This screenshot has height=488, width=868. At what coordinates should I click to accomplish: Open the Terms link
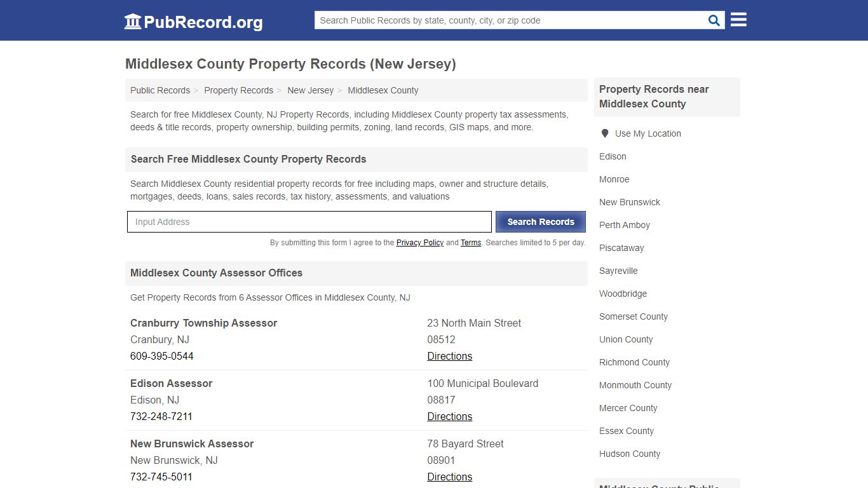[x=471, y=243]
